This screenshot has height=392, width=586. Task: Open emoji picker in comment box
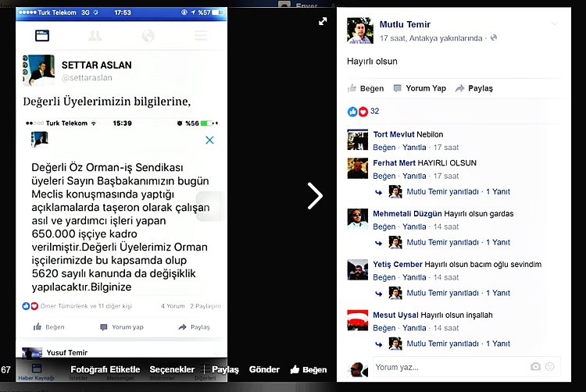(550, 366)
